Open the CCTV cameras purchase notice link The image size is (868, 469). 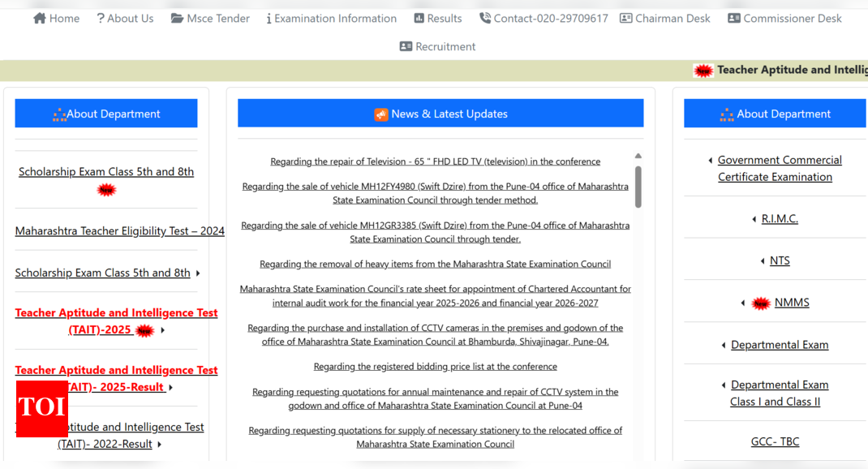[435, 334]
